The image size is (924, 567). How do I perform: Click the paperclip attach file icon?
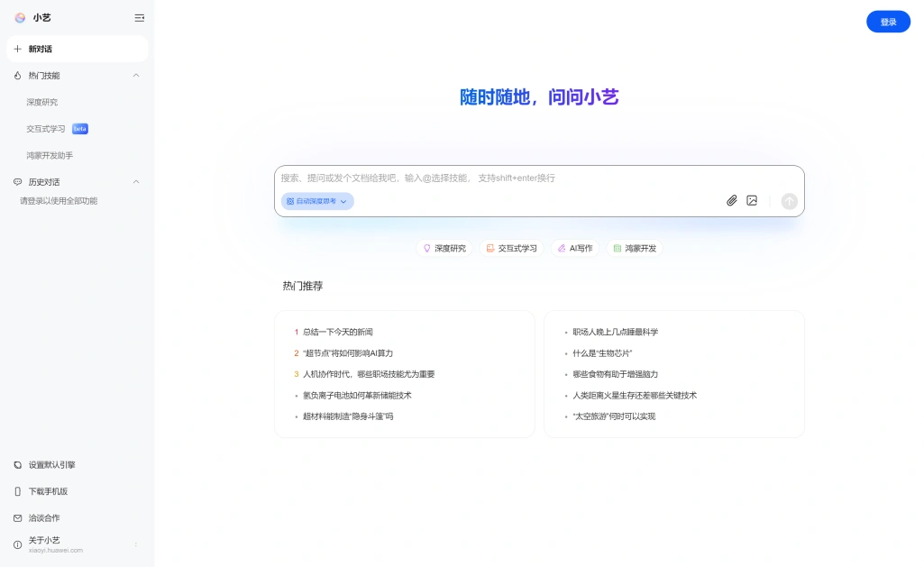pyautogui.click(x=732, y=201)
